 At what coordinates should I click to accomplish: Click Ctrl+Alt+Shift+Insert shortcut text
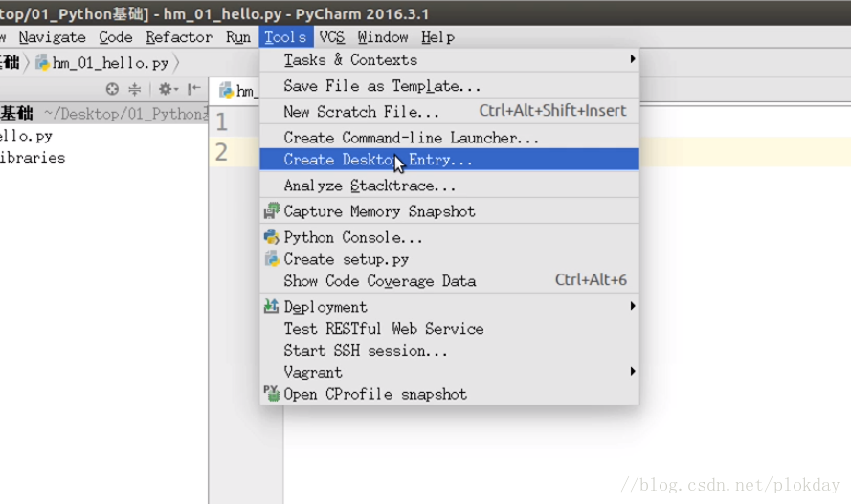click(552, 111)
